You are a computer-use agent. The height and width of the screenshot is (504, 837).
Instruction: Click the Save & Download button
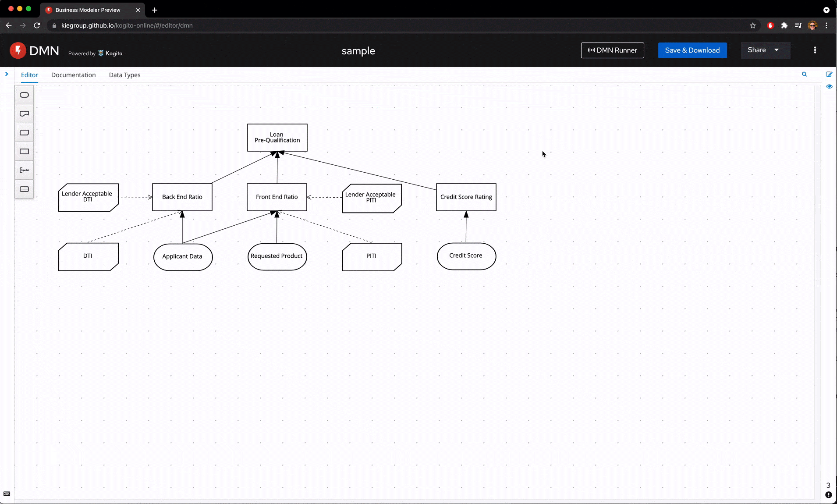click(692, 50)
